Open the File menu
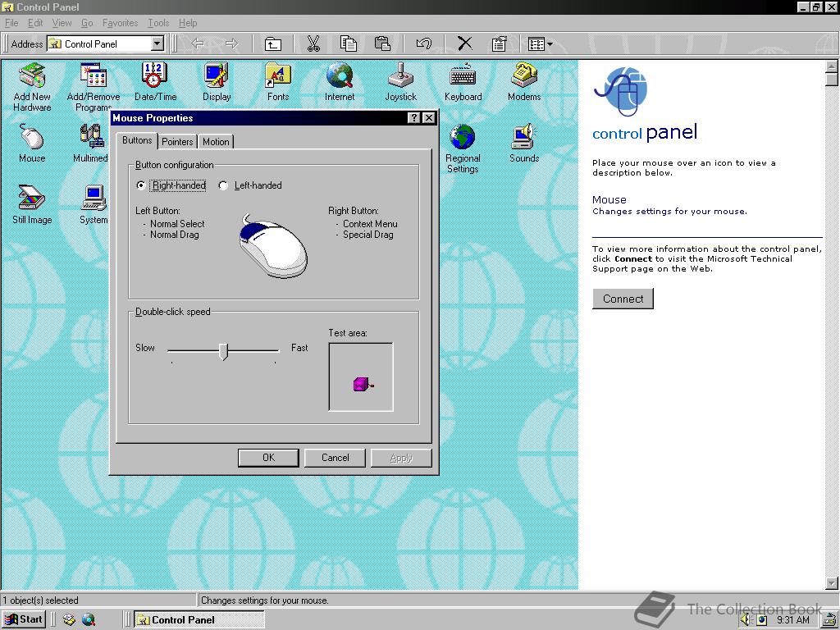Viewport: 840px width, 630px height. pos(11,22)
